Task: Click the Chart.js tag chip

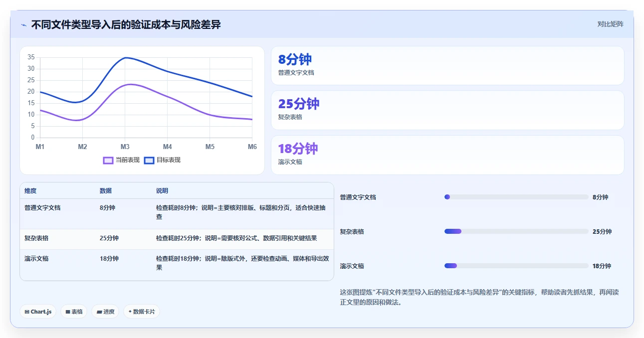Action: pos(38,312)
